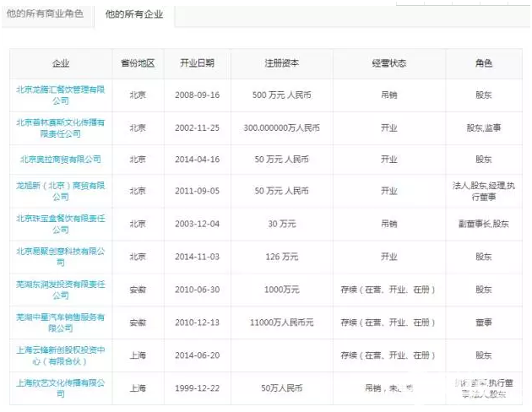This screenshot has height=412, width=532.
Task: Click 上海 in 上海欣艺文化 row
Action: tap(138, 388)
